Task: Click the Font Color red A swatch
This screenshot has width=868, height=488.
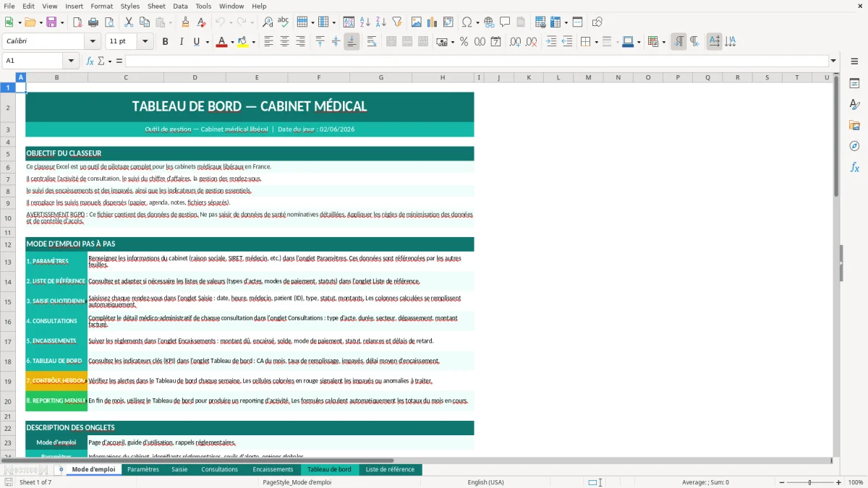Action: click(221, 42)
